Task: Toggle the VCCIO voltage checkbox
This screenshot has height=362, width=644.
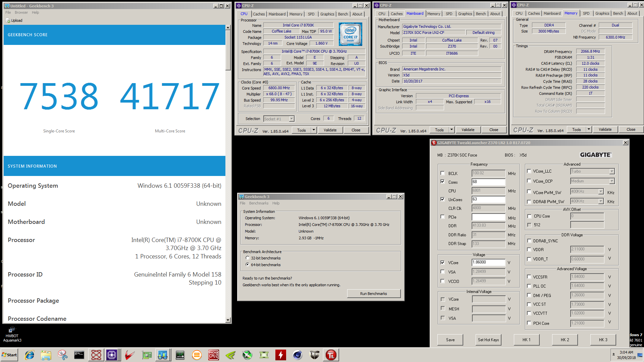Action: click(442, 281)
